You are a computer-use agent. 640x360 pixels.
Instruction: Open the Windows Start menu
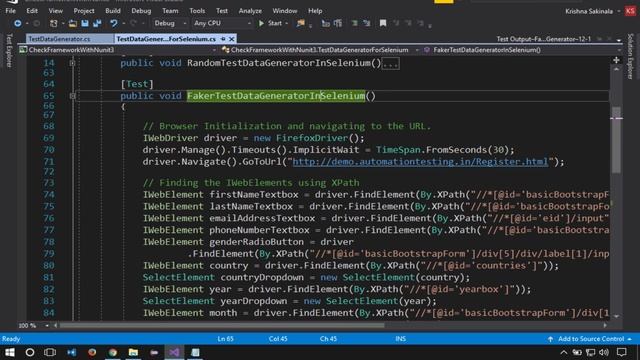(x=9, y=352)
